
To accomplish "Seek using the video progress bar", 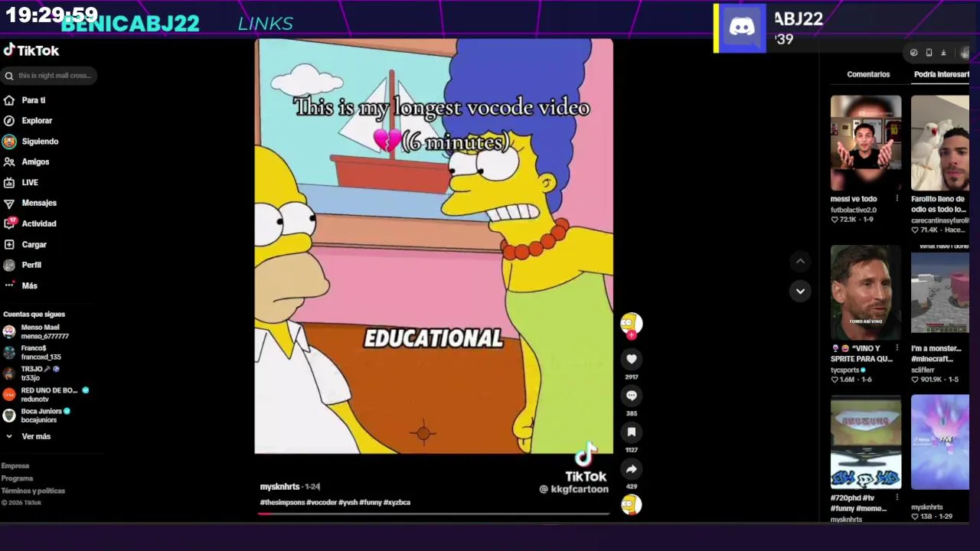I will pyautogui.click(x=434, y=514).
